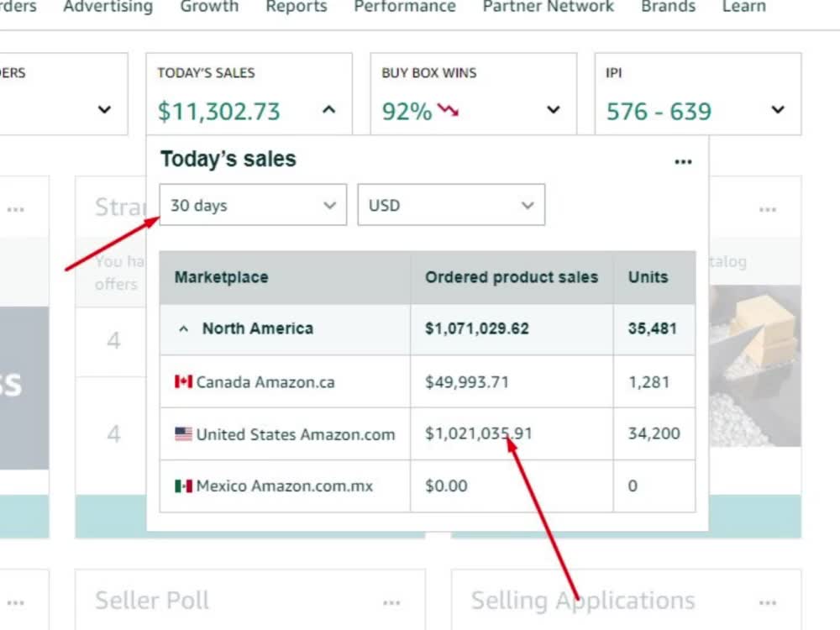Viewport: 840px width, 630px height.
Task: Click the Selling Applications card title
Action: 583,601
